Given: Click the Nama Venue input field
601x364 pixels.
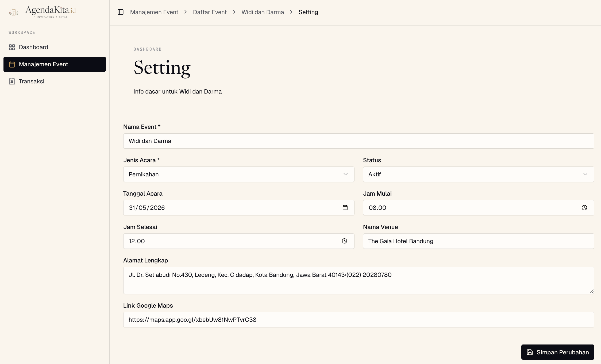Looking at the screenshot, I should pyautogui.click(x=479, y=241).
